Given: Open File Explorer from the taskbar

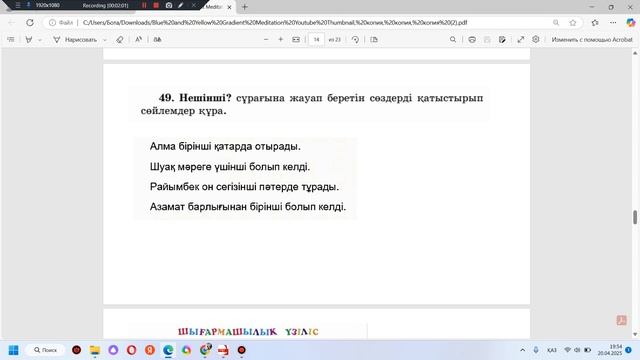Looking at the screenshot, I should pyautogui.click(x=95, y=350).
